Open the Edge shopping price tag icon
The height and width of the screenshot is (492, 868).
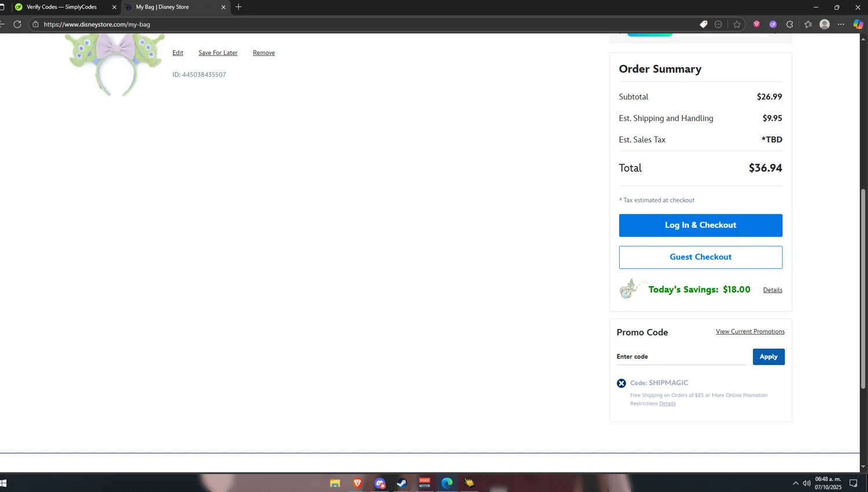click(x=703, y=24)
